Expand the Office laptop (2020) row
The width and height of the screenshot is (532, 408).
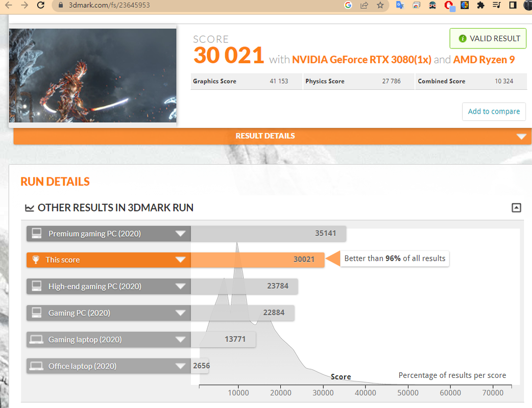click(x=180, y=366)
